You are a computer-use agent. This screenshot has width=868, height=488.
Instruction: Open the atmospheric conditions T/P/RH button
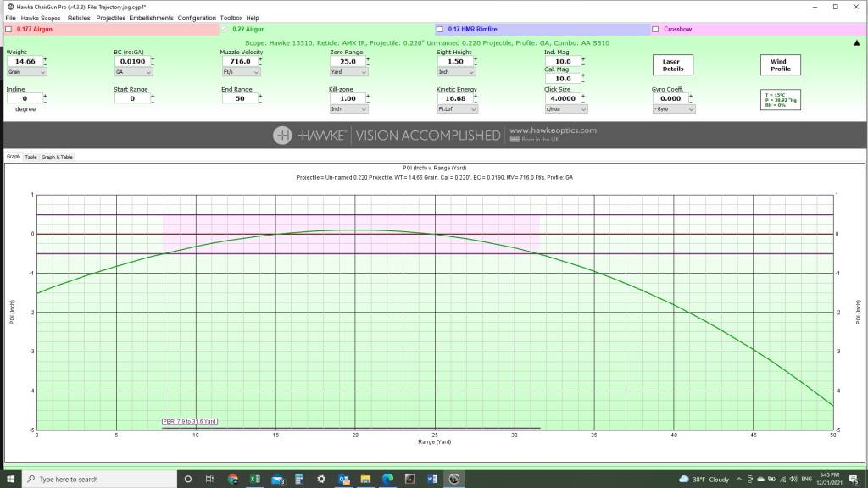pyautogui.click(x=780, y=100)
